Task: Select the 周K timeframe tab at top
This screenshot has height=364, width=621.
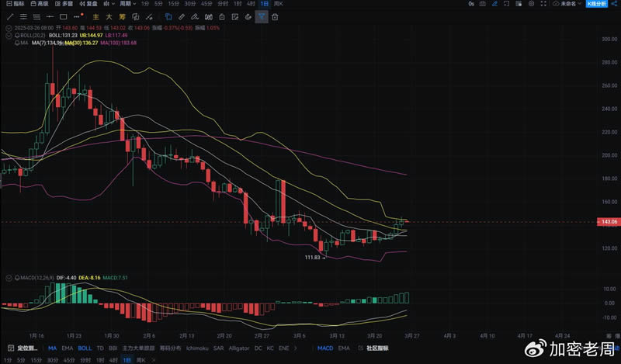Action: [279, 4]
